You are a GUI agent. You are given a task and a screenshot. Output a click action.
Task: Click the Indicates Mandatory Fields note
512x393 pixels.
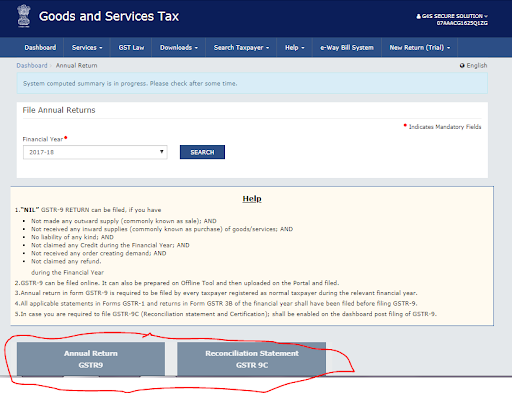(445, 127)
